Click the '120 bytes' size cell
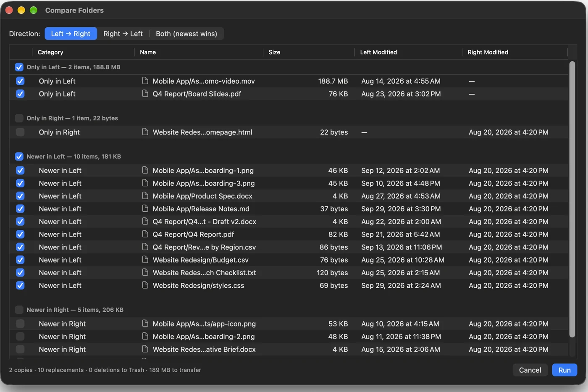 [x=332, y=273]
